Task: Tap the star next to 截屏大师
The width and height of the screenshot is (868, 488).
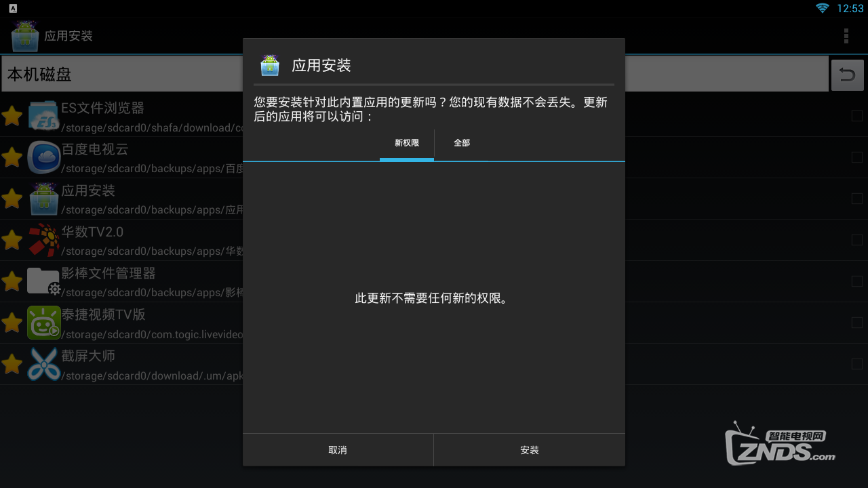Action: (x=12, y=365)
